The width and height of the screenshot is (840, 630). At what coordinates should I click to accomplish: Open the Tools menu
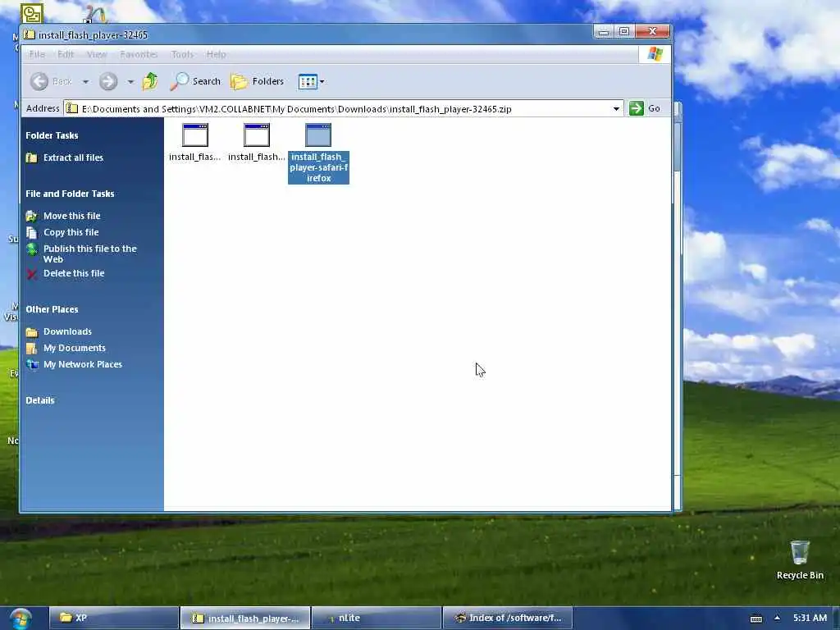182,54
